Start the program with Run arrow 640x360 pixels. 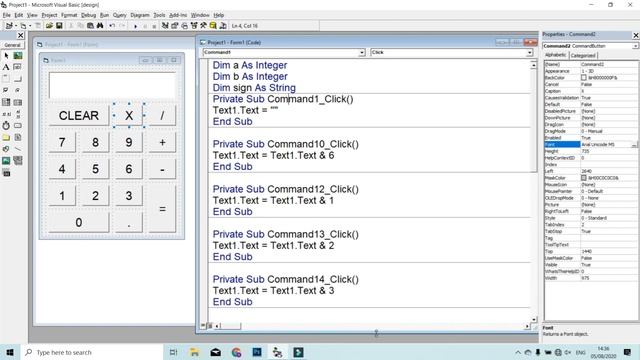tap(136, 26)
